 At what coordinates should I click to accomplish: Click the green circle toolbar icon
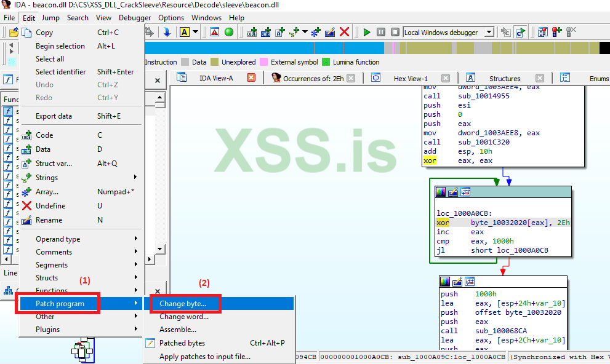[229, 32]
